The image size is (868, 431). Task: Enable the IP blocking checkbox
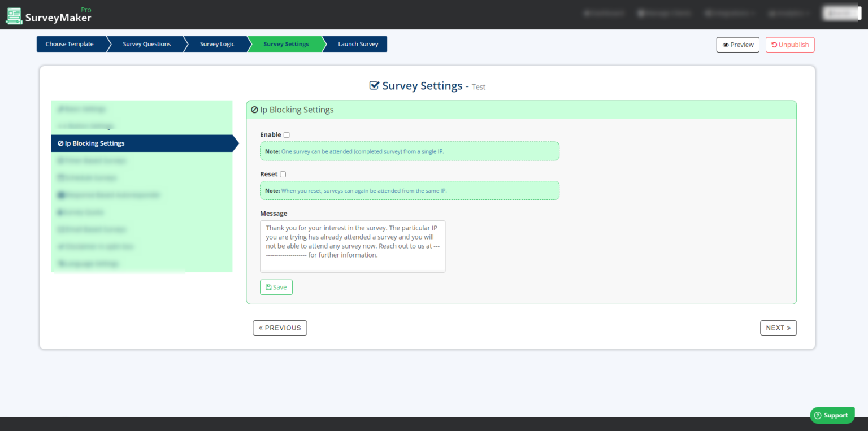pos(287,134)
